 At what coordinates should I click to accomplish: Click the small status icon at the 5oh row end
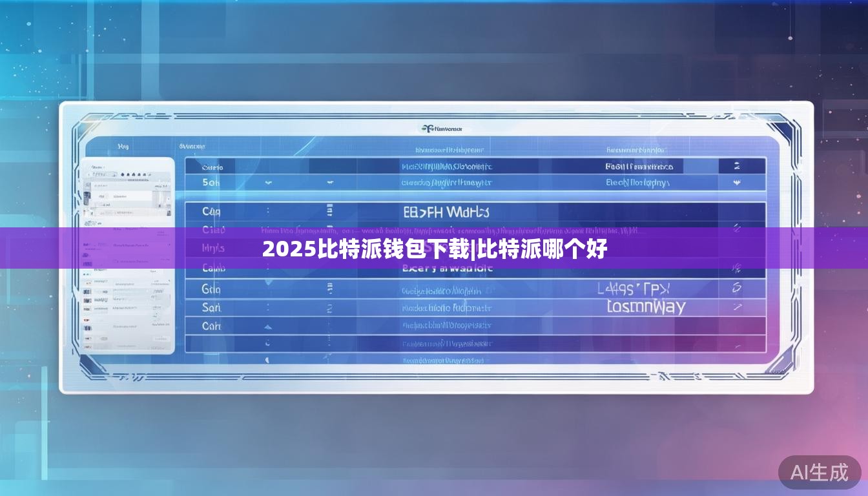[738, 183]
